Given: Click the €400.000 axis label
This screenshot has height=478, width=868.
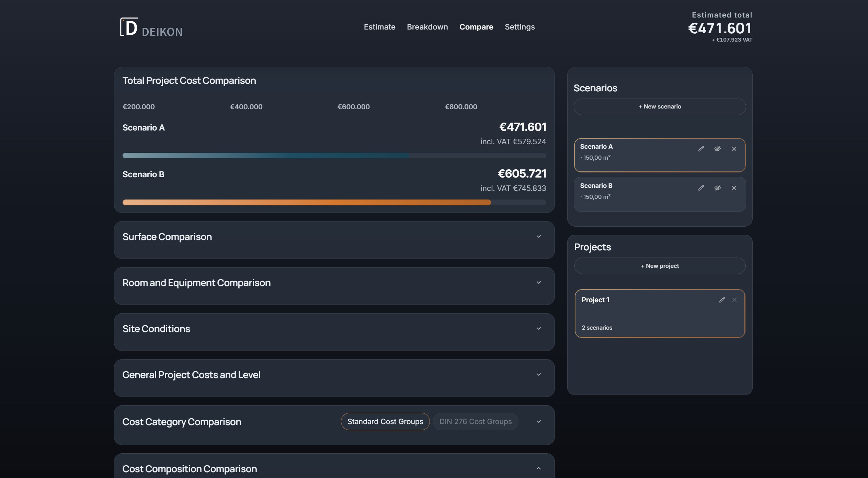Looking at the screenshot, I should coord(246,107).
